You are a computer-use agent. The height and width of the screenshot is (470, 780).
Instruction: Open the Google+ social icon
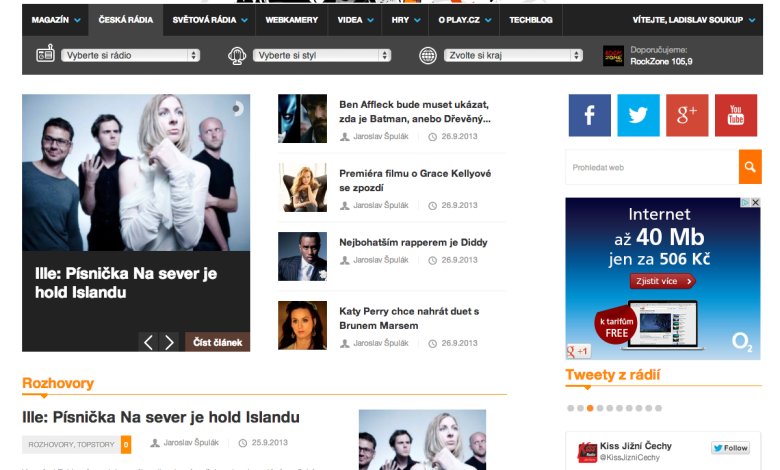[687, 115]
